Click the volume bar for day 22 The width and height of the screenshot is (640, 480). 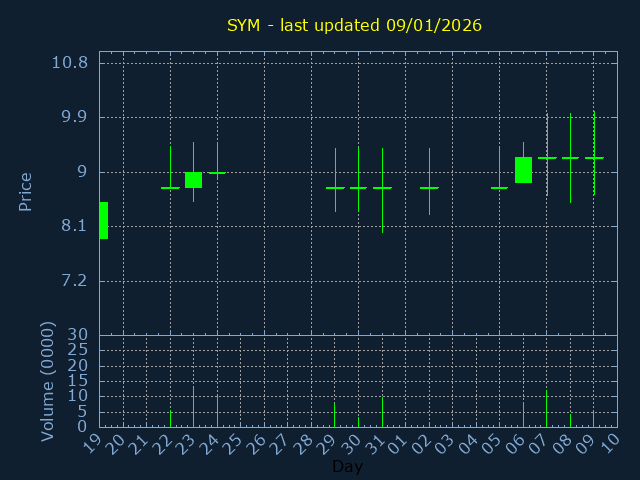point(170,418)
